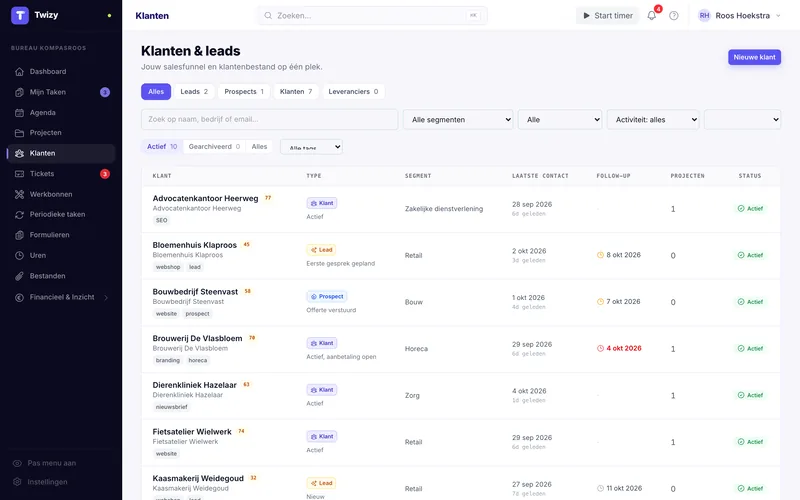Open the Alle tags dropdown
The image size is (800, 500).
311,147
